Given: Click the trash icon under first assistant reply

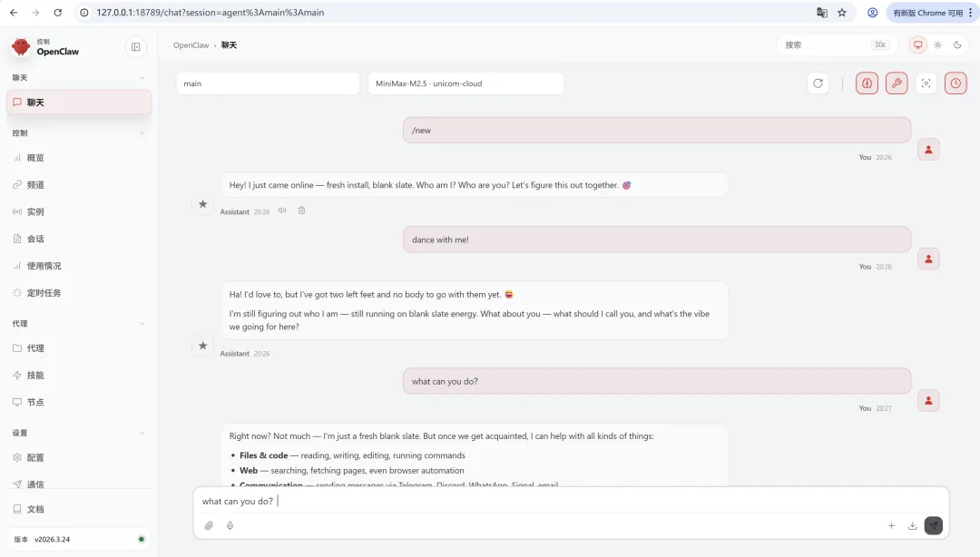Looking at the screenshot, I should pos(302,210).
